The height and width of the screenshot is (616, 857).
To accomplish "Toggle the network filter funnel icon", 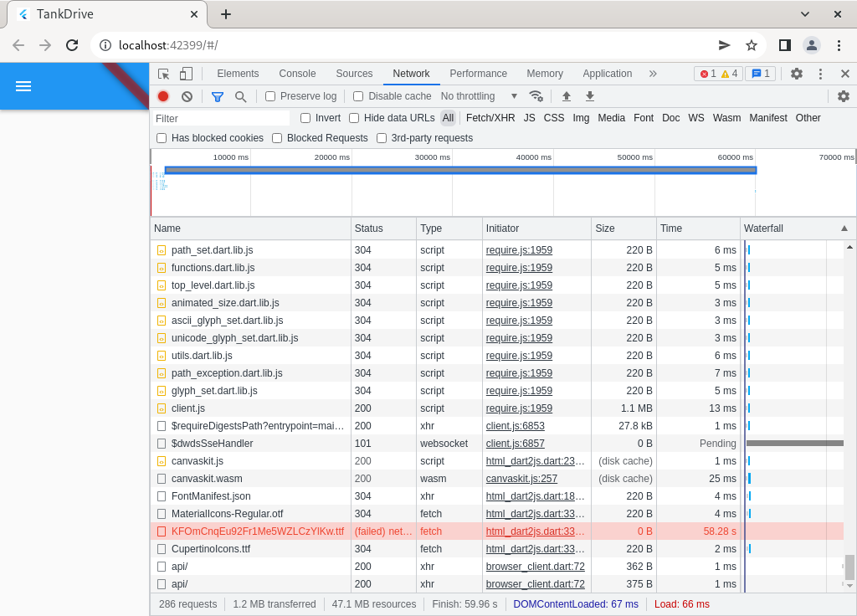I will pos(218,97).
